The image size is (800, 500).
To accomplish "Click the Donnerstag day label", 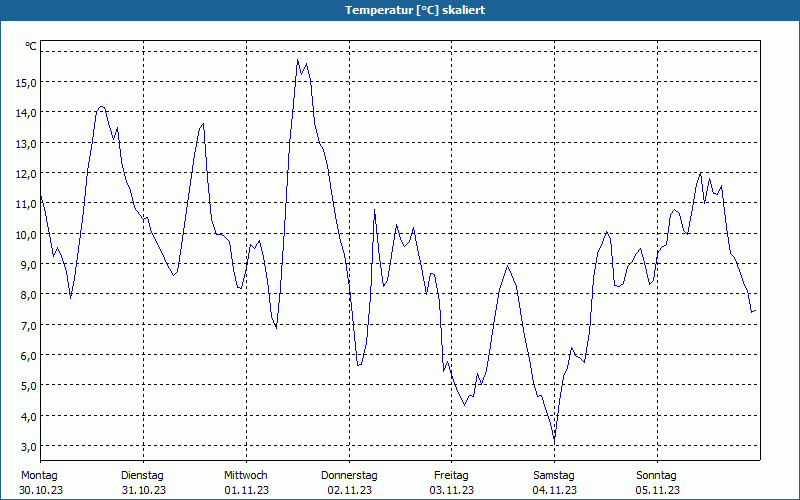I will pyautogui.click(x=349, y=476).
